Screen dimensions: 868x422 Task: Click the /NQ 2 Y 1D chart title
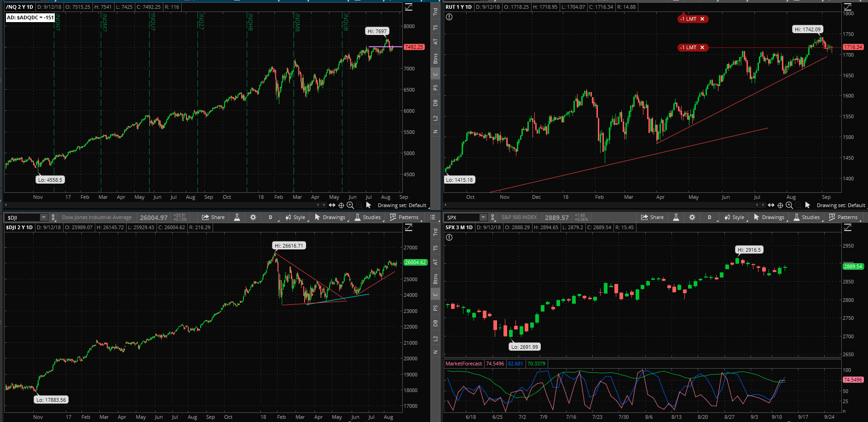(19, 7)
